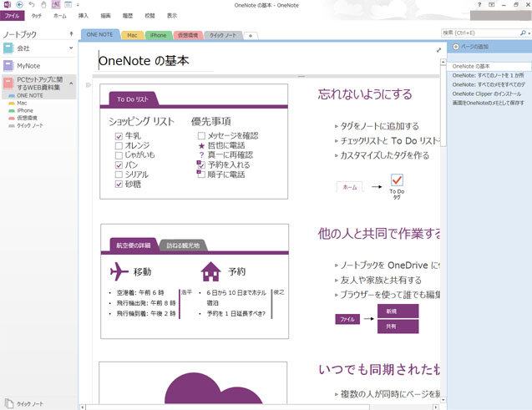Open the 表示 ribbon tab
The image size is (532, 410).
point(172,16)
